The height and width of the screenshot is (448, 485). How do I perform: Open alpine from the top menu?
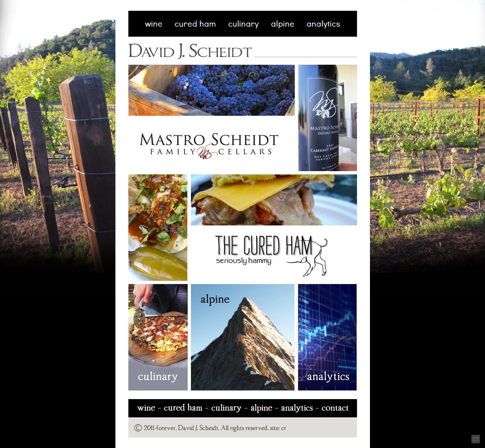(283, 24)
